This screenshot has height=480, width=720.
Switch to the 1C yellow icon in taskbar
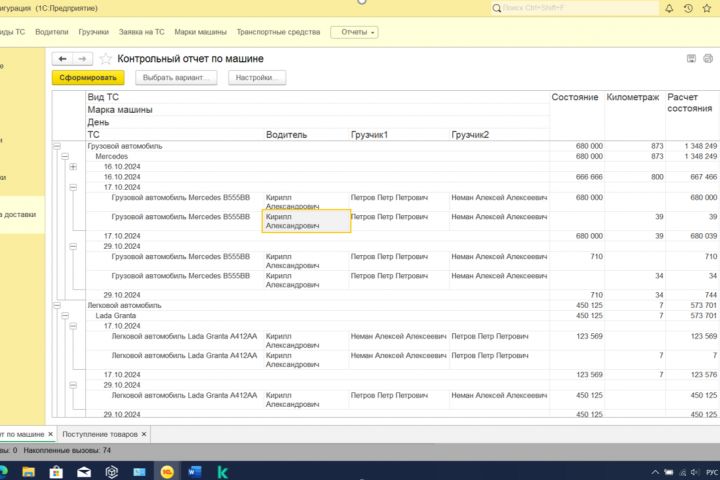click(167, 472)
